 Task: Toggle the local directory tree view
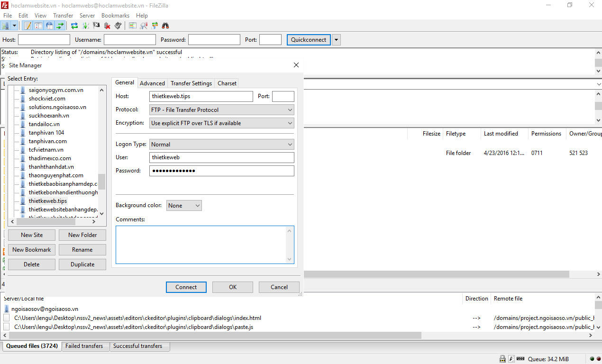tap(38, 26)
